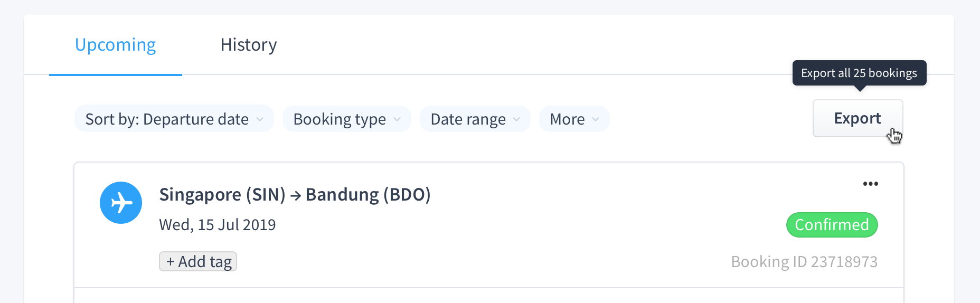Open the History tab
The image size is (980, 303).
(x=249, y=45)
